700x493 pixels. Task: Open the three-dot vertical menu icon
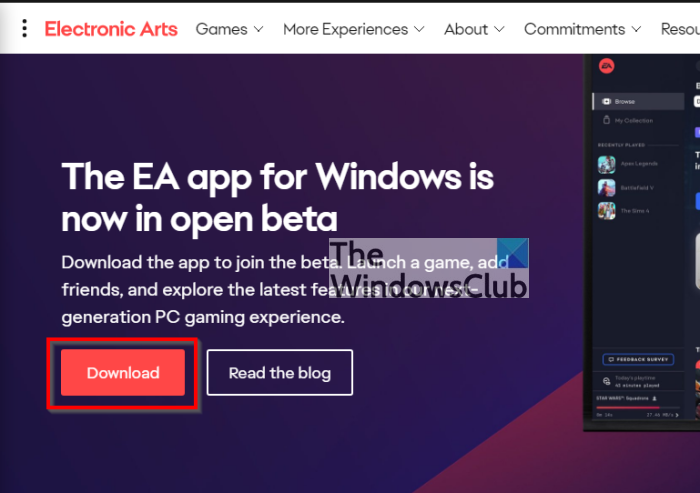click(25, 29)
